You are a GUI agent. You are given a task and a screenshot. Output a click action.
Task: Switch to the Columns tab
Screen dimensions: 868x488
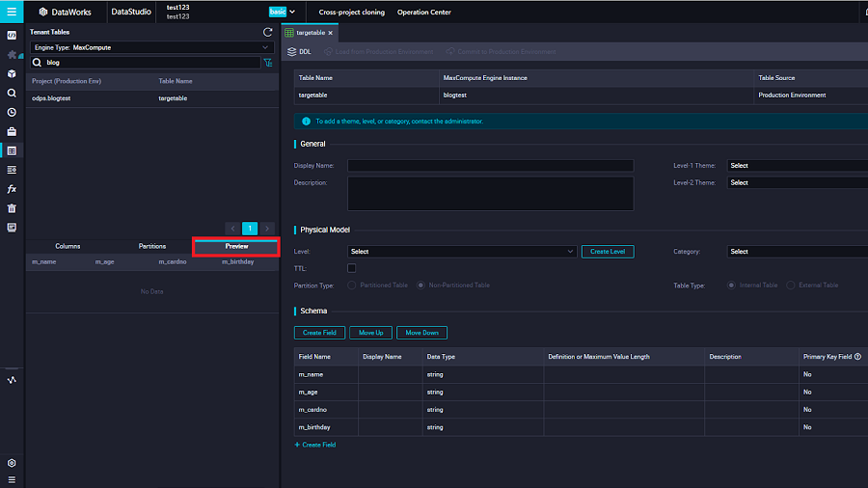pyautogui.click(x=68, y=246)
